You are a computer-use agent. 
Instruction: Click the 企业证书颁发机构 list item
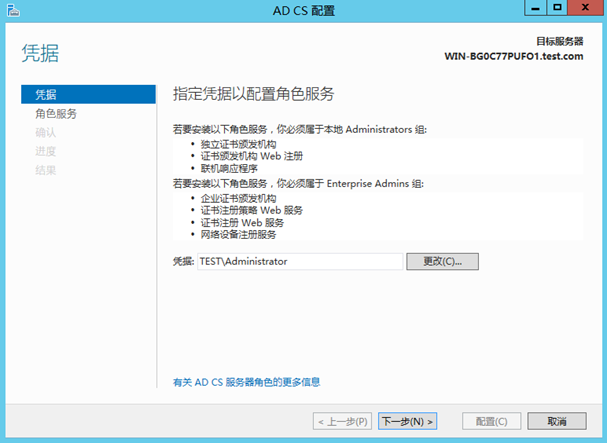tap(238, 198)
